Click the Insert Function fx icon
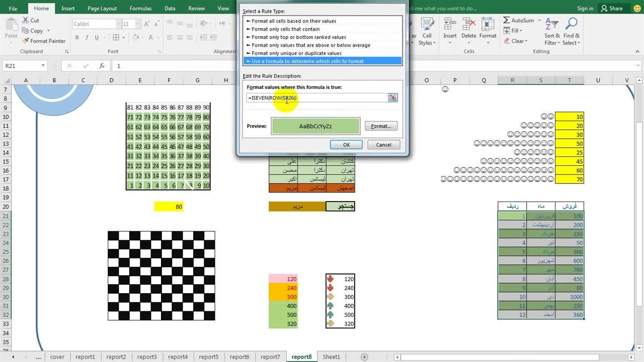 click(102, 66)
